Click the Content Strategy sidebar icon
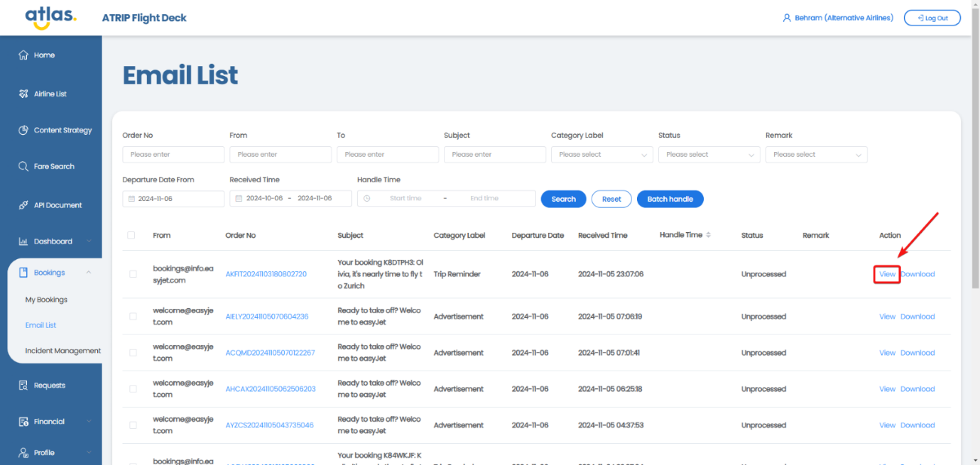 pyautogui.click(x=23, y=131)
